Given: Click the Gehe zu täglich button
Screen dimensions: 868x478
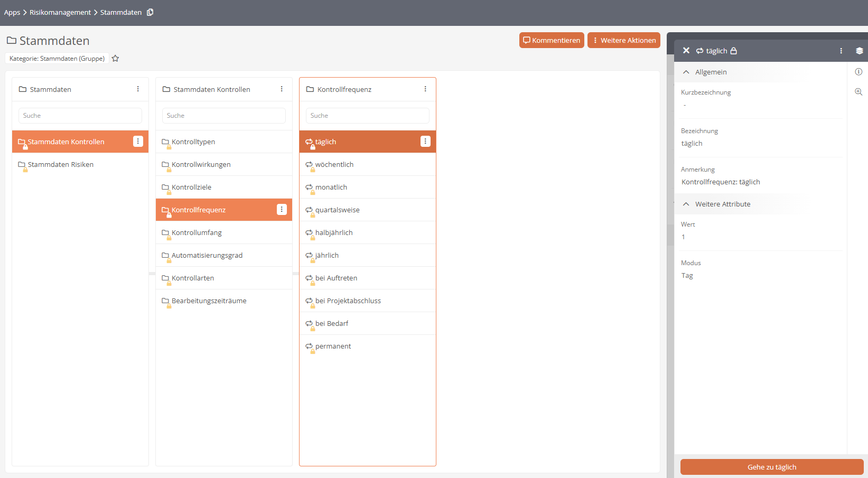Looking at the screenshot, I should click(x=771, y=467).
